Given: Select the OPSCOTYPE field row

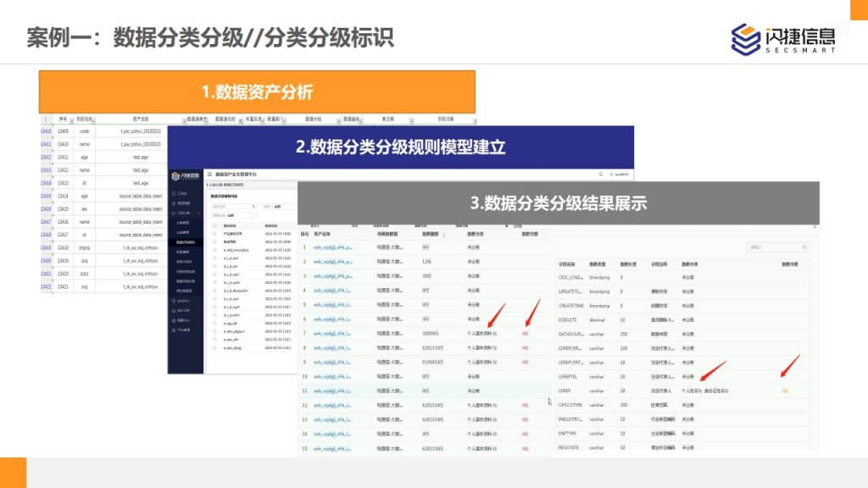Looking at the screenshot, I should click(x=683, y=405).
